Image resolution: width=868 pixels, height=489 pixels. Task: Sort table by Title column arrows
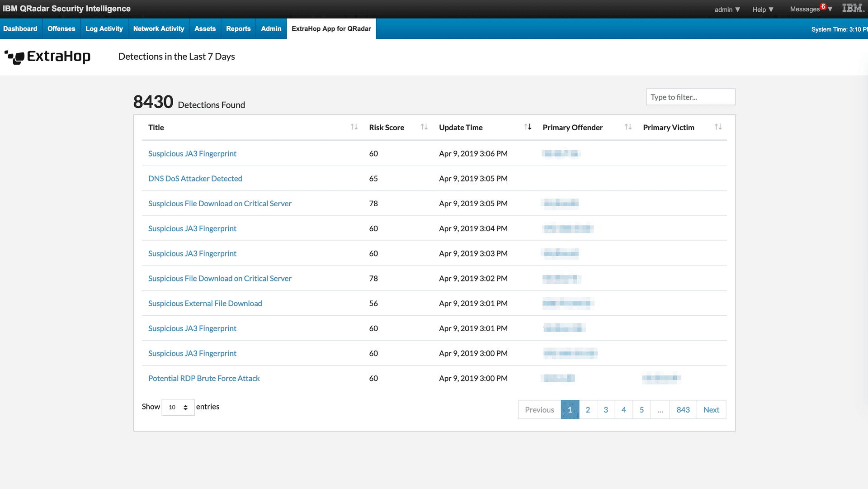pyautogui.click(x=354, y=127)
